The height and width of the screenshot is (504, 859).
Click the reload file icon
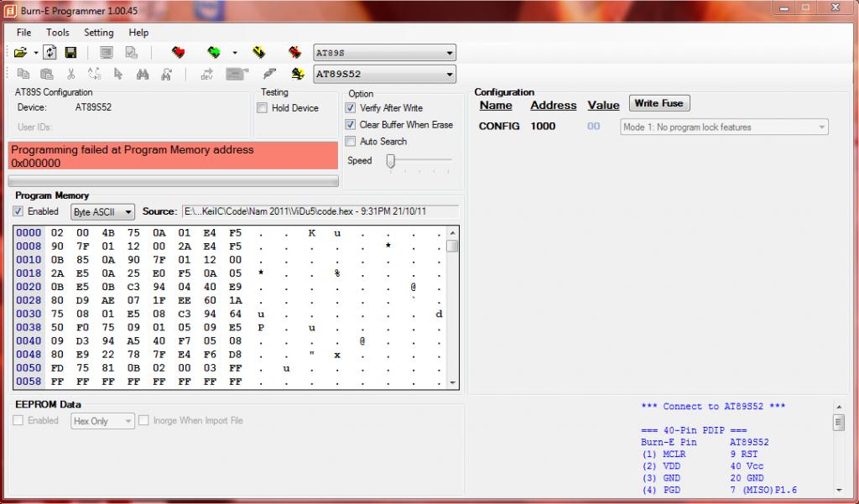coord(49,53)
